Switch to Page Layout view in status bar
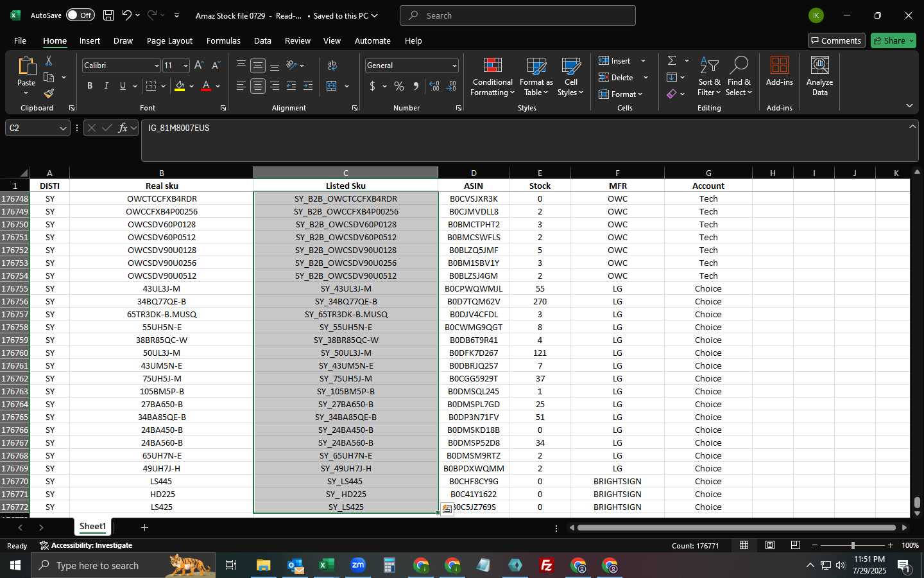 click(x=769, y=545)
